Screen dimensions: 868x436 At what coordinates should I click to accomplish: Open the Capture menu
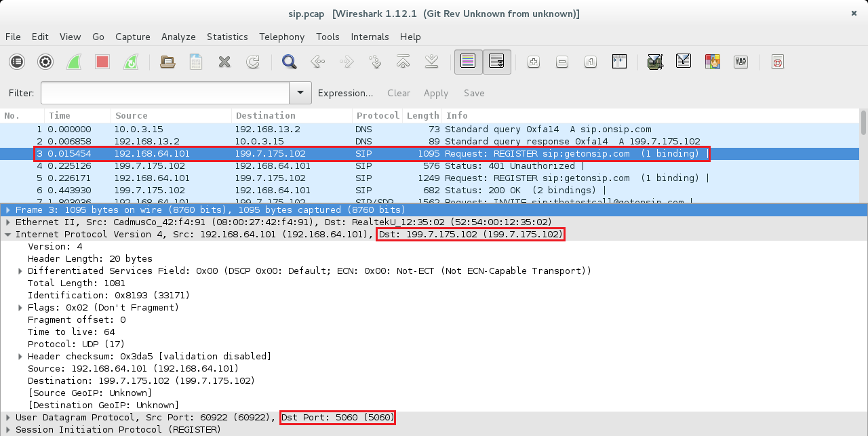133,37
